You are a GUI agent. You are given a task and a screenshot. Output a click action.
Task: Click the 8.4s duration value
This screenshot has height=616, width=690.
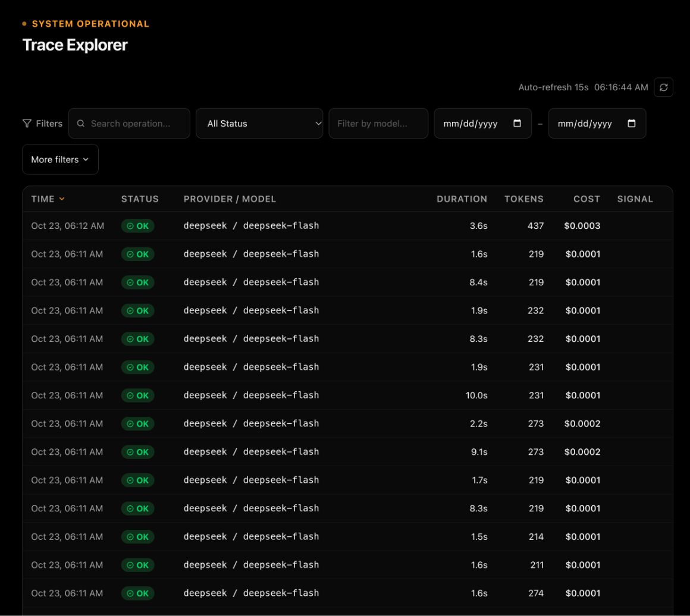(x=478, y=282)
